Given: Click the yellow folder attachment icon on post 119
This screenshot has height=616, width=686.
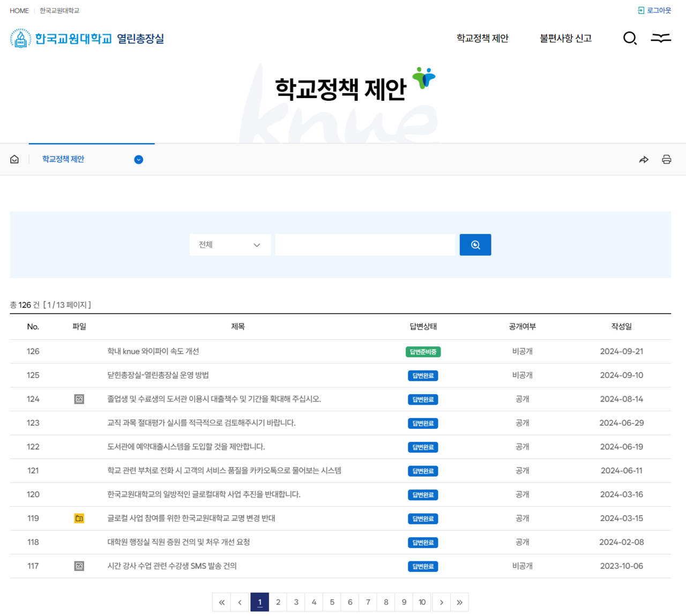Looking at the screenshot, I should [x=79, y=518].
